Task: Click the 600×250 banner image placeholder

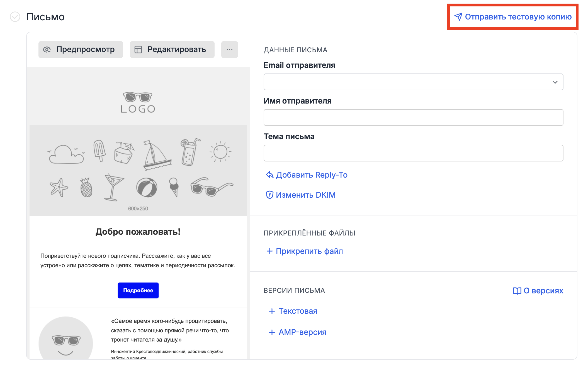Action: click(x=138, y=170)
